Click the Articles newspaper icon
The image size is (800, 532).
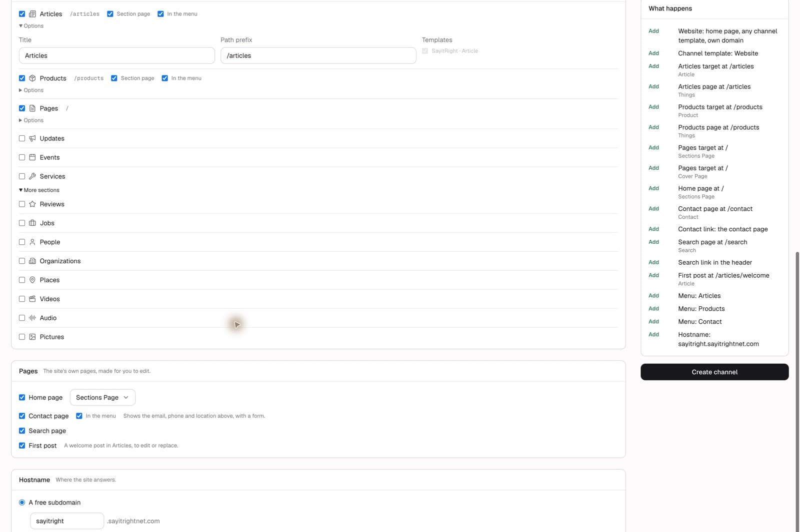pos(32,14)
